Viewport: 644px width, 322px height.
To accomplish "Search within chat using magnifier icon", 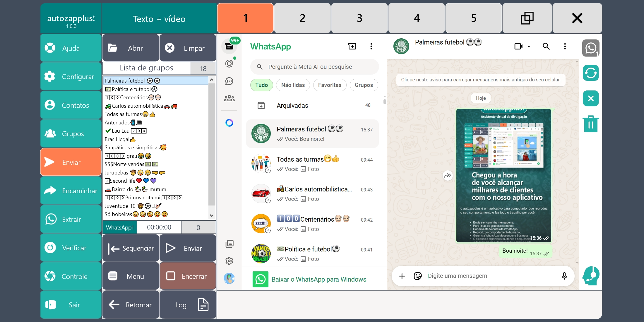I will (546, 46).
